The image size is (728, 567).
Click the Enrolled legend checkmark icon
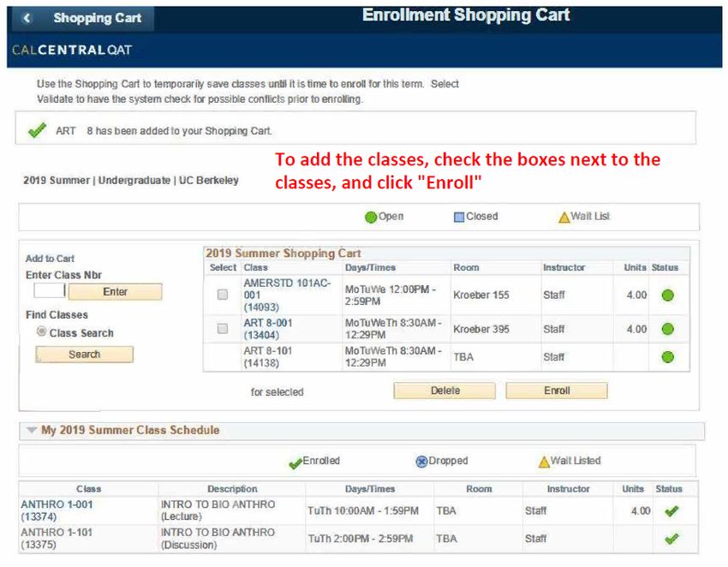click(x=295, y=463)
